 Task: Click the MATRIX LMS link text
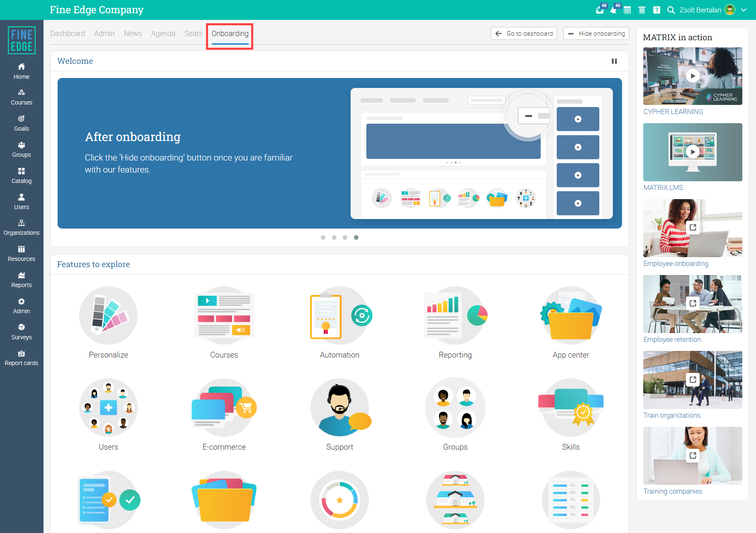coord(663,187)
